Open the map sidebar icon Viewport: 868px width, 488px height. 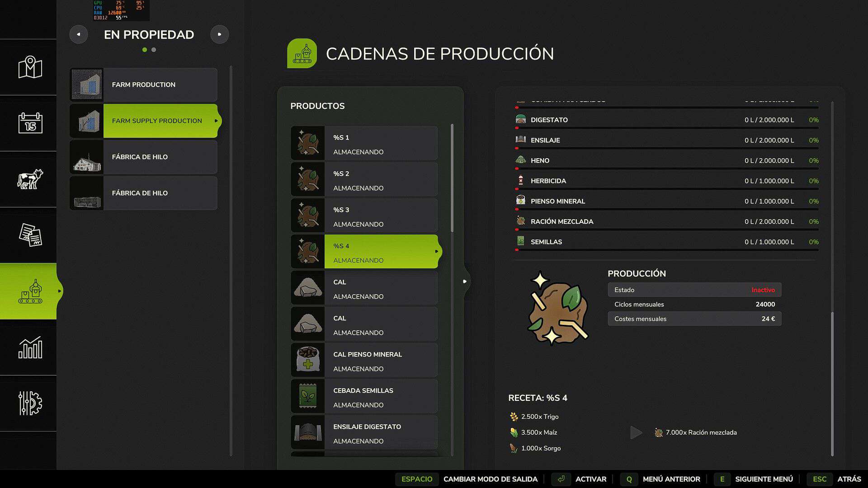pyautogui.click(x=30, y=67)
